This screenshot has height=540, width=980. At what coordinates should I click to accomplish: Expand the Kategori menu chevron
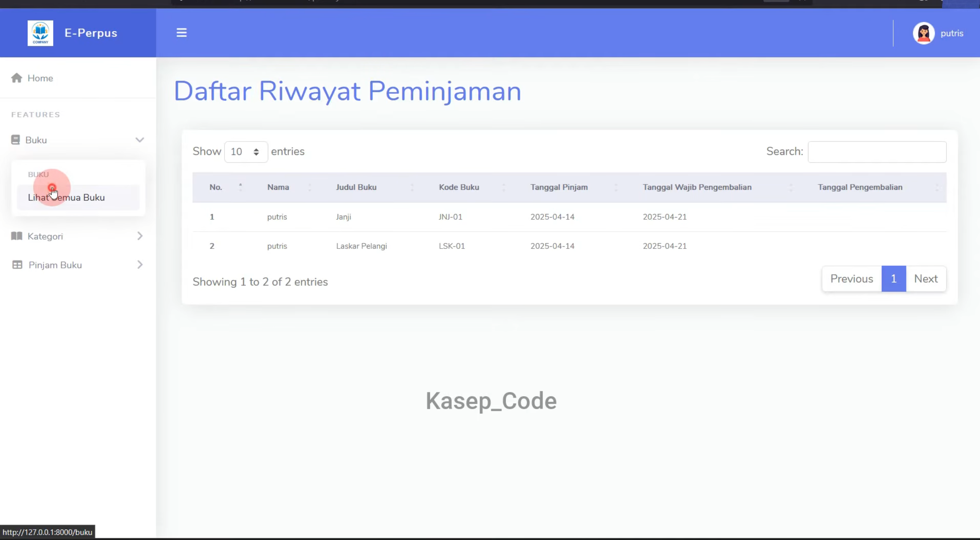pos(140,236)
